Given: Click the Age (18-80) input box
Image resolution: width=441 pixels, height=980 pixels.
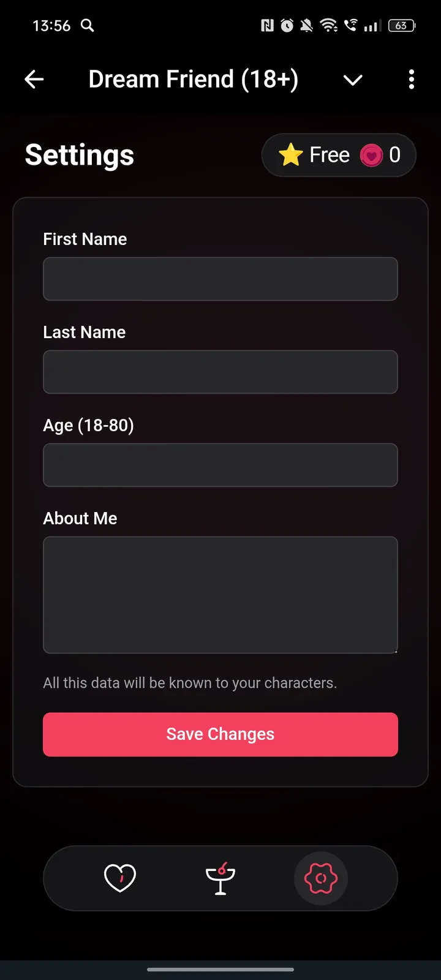Looking at the screenshot, I should [221, 465].
